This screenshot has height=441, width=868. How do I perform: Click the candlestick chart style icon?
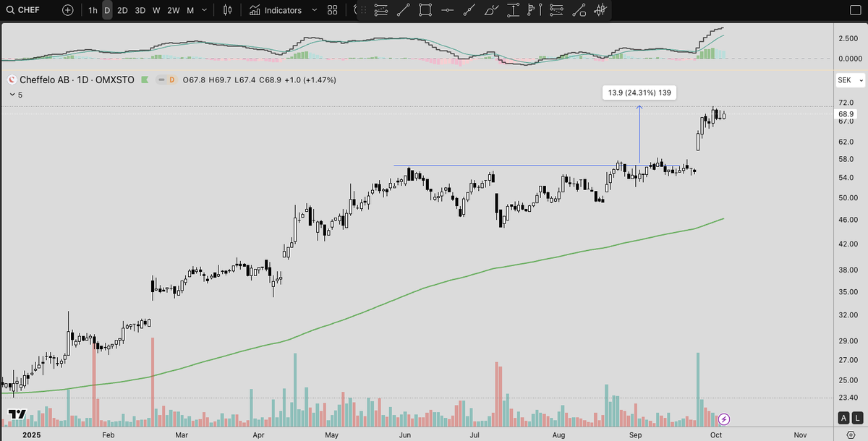(226, 10)
